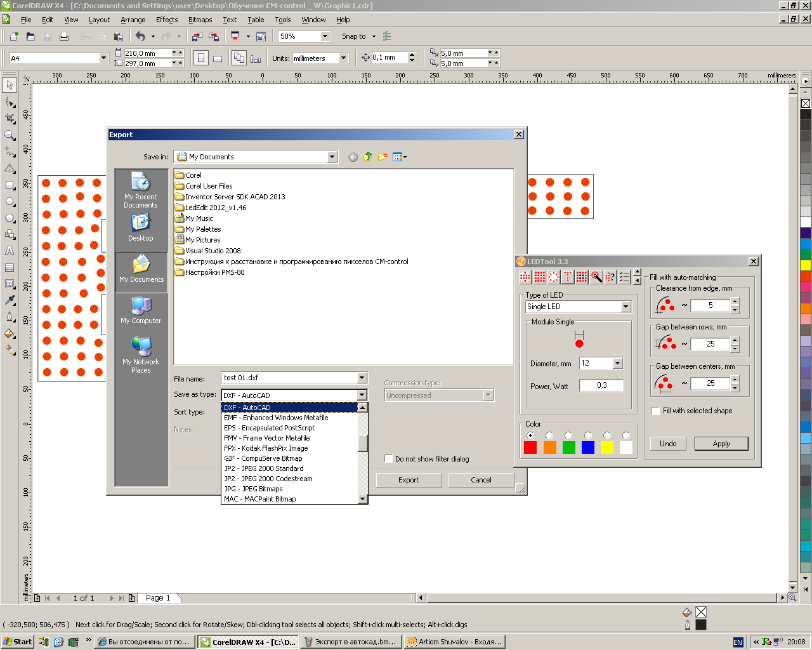Open the Units millimeters dropdown
This screenshot has width=812, height=650.
point(343,58)
